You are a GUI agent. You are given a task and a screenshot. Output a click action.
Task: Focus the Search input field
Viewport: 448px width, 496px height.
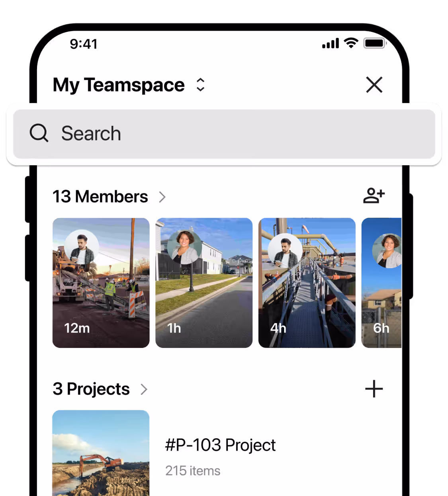point(224,134)
